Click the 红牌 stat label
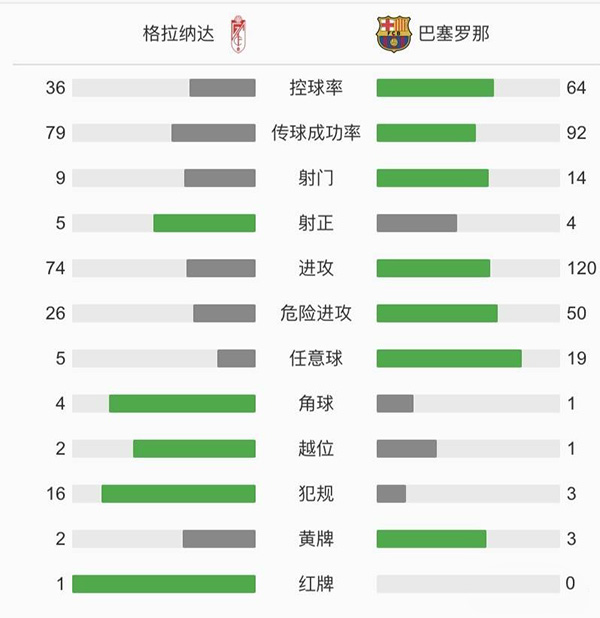The height and width of the screenshot is (618, 600). (x=315, y=584)
